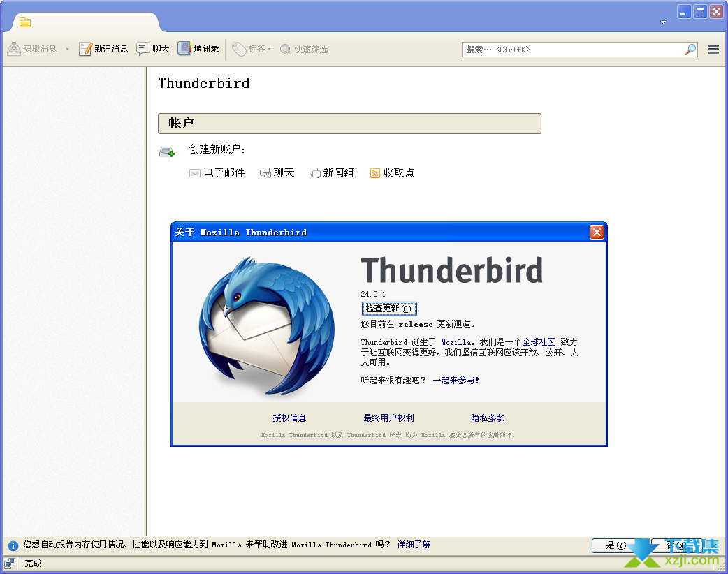Viewport: 728px width, 574px height.
Task: Minimize the Thunderbird window
Action: coord(683,12)
